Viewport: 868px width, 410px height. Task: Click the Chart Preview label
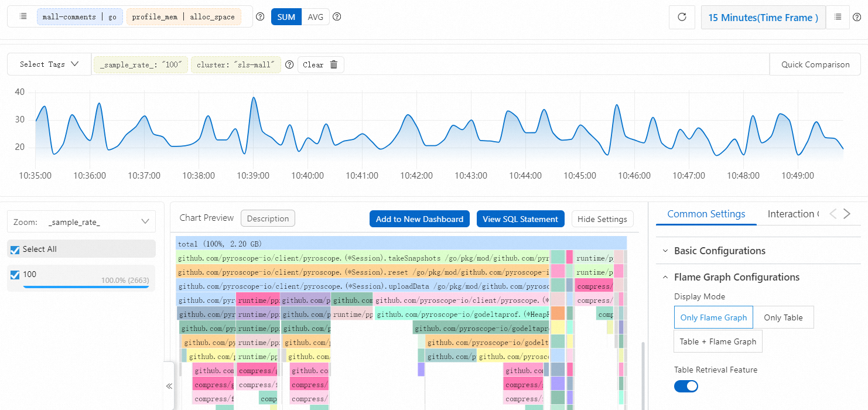tap(207, 218)
